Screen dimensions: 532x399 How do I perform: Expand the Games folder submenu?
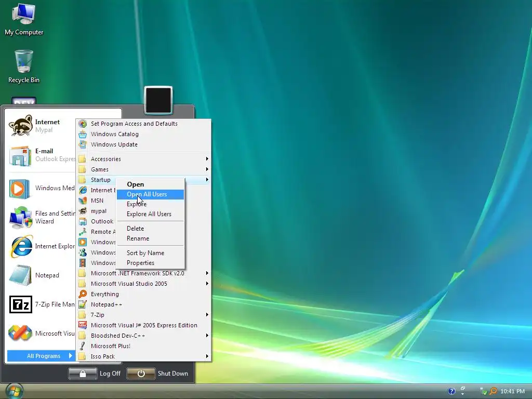(x=143, y=169)
